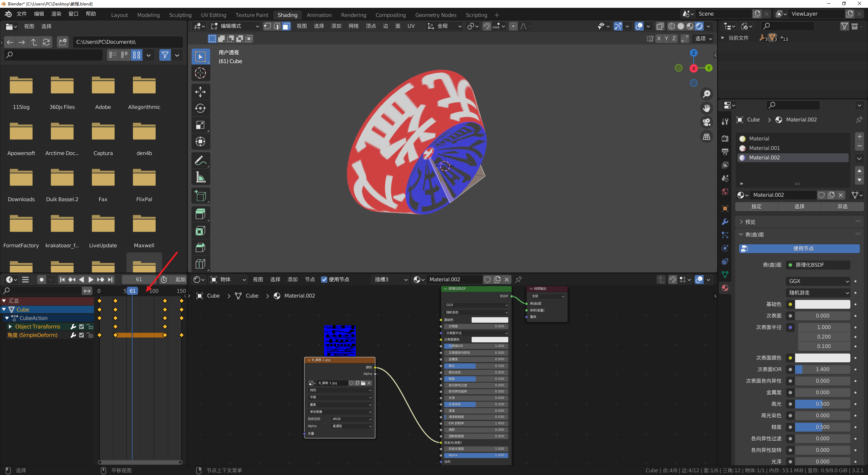Click the 基础色 color swatch in properties
This screenshot has width=868, height=475.
pos(822,304)
